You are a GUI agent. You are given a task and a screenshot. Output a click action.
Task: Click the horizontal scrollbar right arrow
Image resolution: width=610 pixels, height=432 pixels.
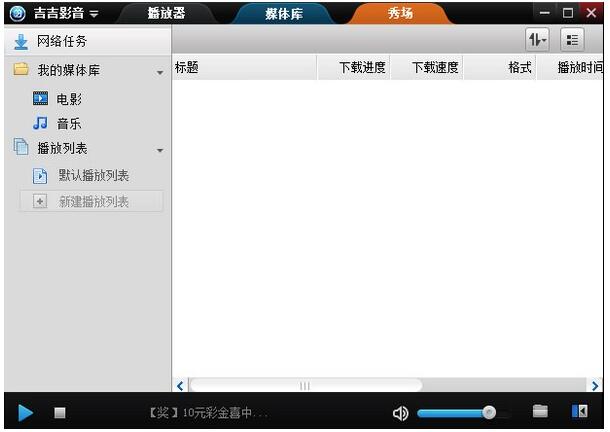point(595,386)
